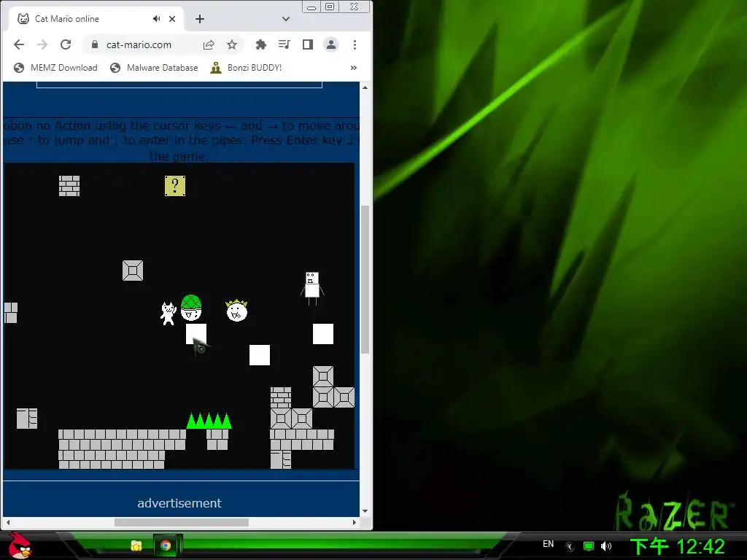Click the browser forward arrow
The image size is (747, 560).
[42, 44]
